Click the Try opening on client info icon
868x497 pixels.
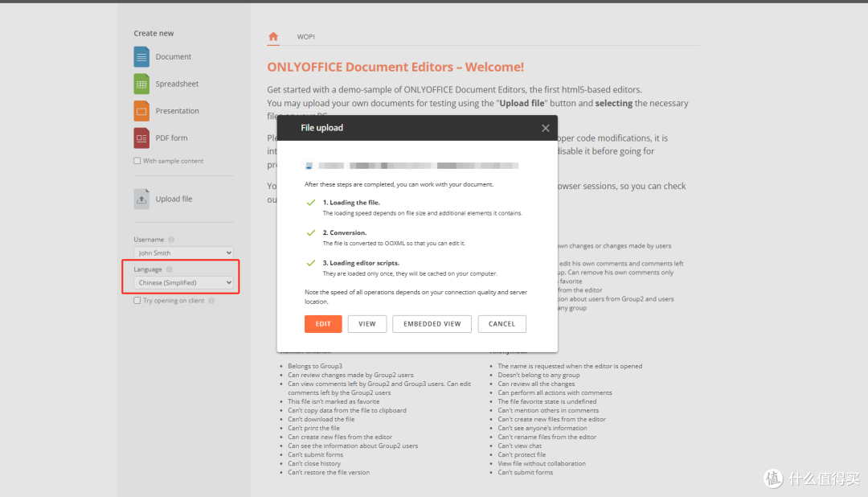(211, 301)
